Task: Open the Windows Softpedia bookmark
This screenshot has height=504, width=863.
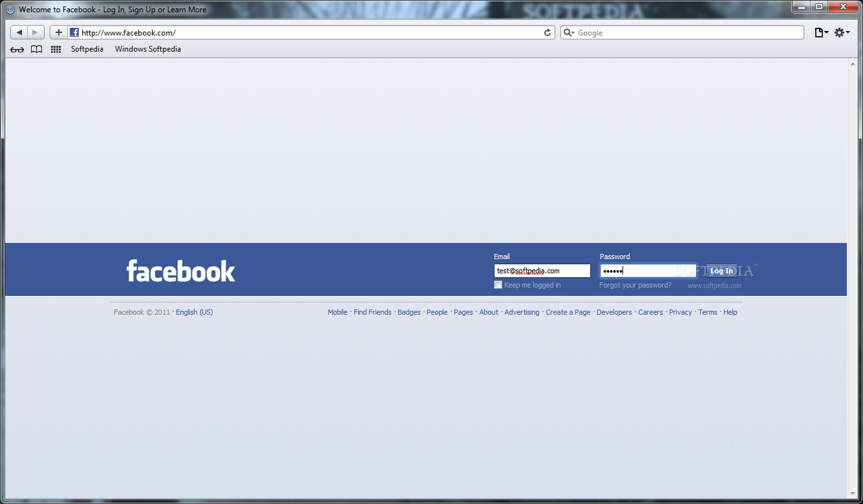Action: [x=148, y=49]
